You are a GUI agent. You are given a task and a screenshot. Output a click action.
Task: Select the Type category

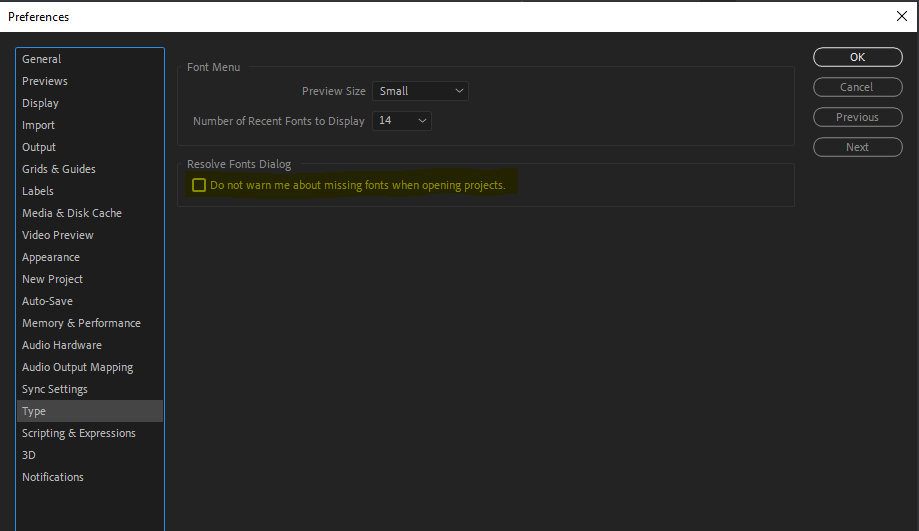[90, 411]
